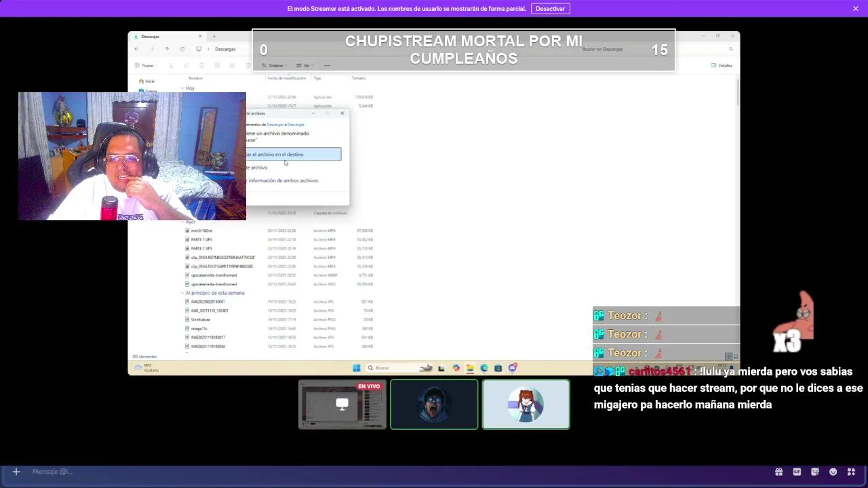This screenshot has height=488, width=868.
Task: Open the sticker picker
Action: point(815,472)
